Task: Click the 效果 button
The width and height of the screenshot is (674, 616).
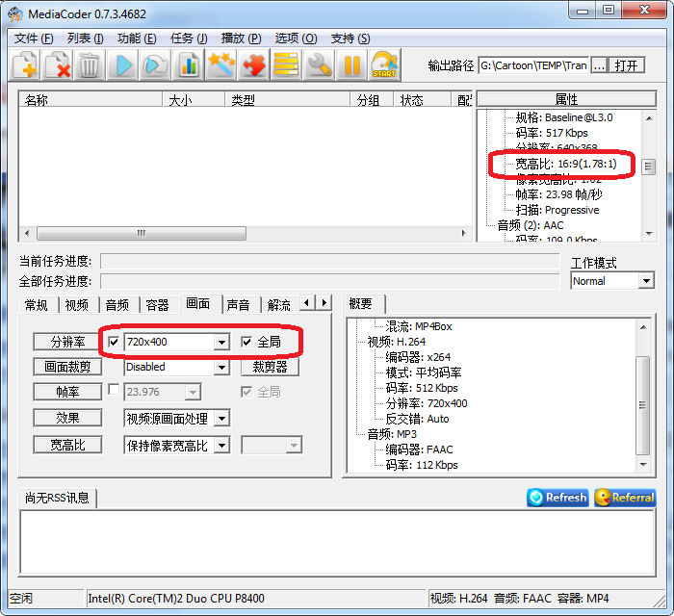Action: pos(68,418)
